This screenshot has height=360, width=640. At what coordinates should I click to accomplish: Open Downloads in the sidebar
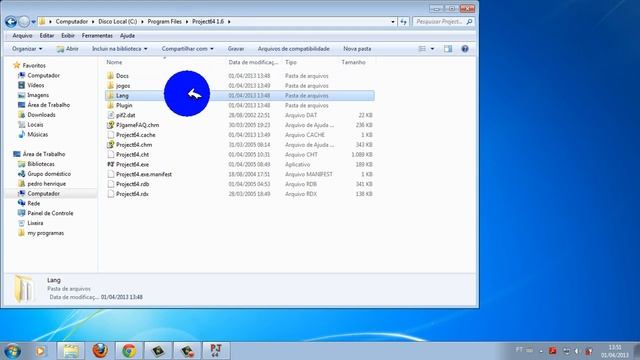coord(41,115)
